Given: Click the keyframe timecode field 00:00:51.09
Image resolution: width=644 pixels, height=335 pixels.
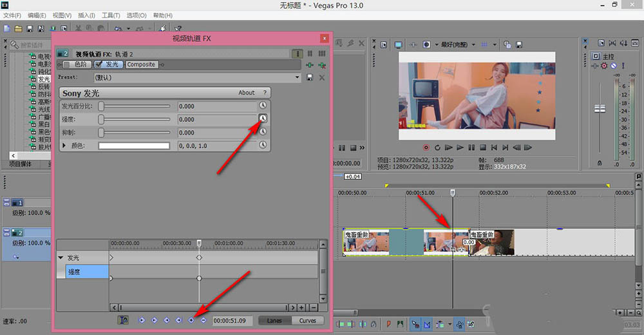Looking at the screenshot, I should [x=232, y=321].
